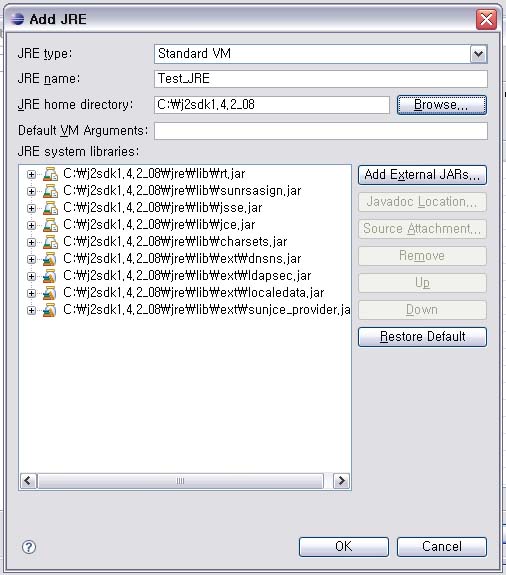Expand the ldapsec.jar tree node
The width and height of the screenshot is (506, 575).
(32, 276)
